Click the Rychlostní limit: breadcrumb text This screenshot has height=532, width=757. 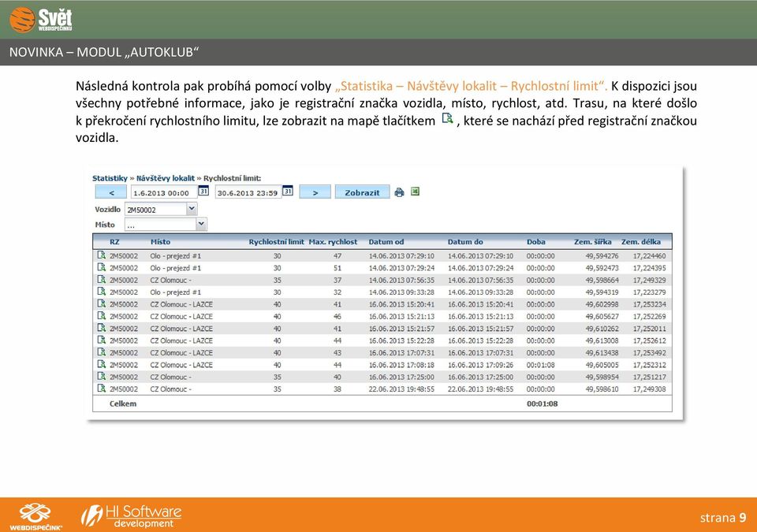(x=232, y=178)
